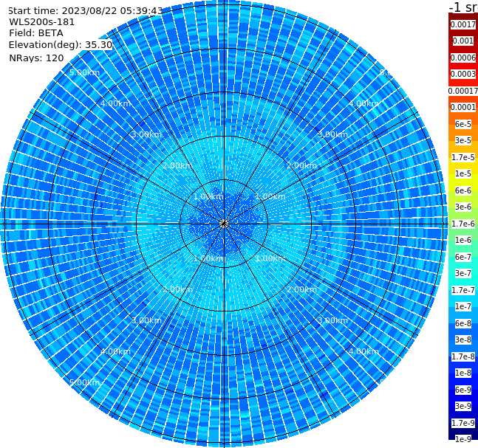Select the lower-left 5.00km range label

[x=84, y=382]
